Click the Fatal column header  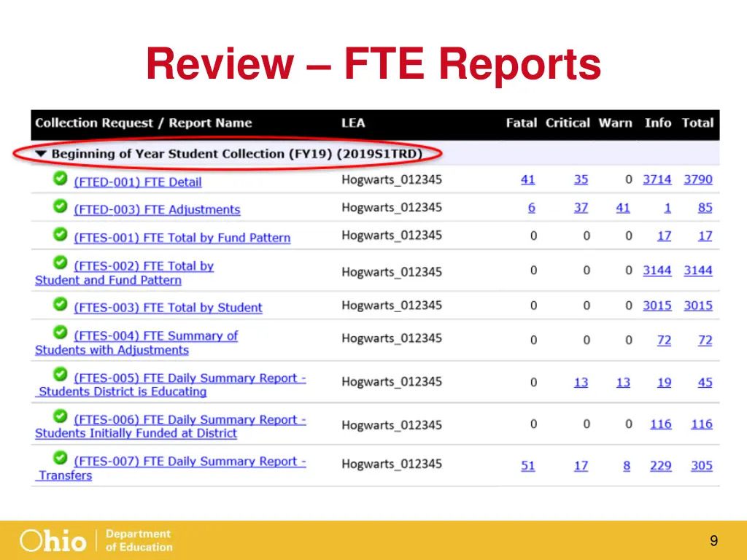click(521, 122)
